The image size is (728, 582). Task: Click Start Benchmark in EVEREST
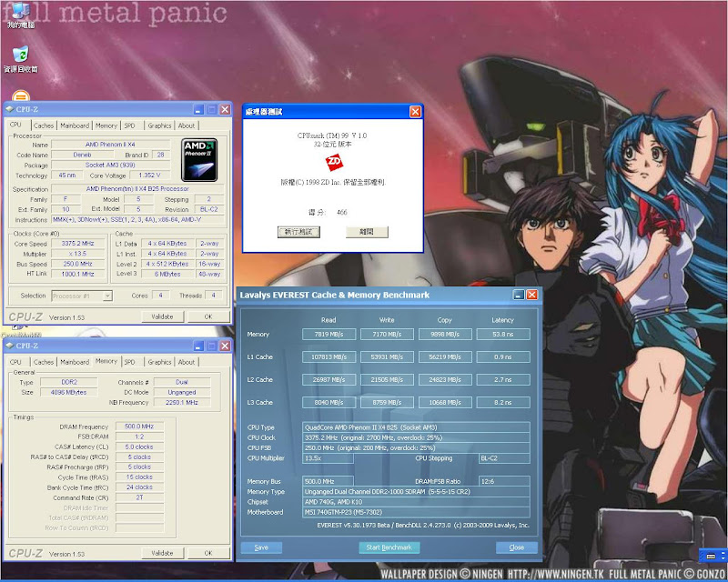tap(389, 547)
